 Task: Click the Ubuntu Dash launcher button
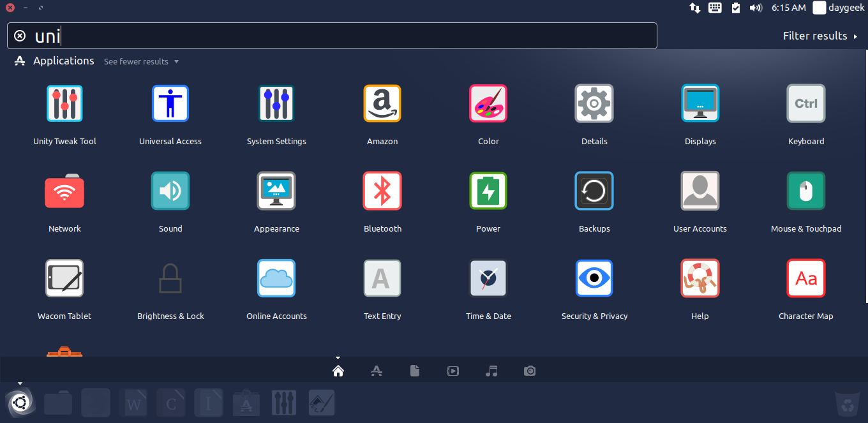click(x=20, y=403)
